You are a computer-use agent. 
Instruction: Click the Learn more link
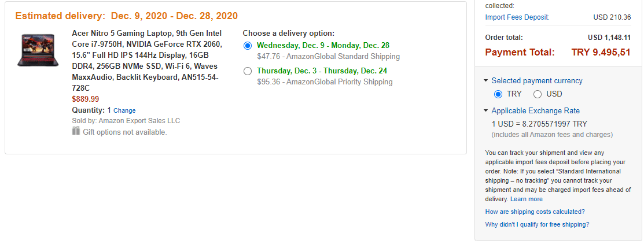tap(526, 199)
